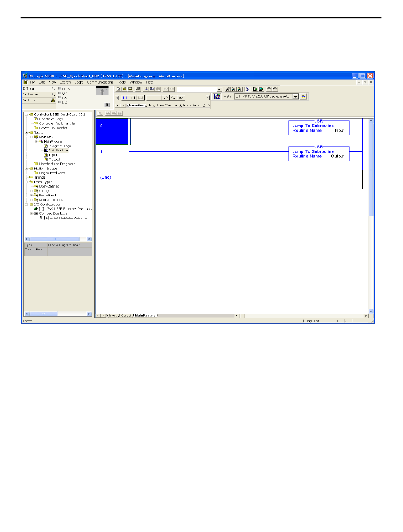Expand the Module-Defined data types node
This screenshot has height=532, width=403.
click(x=31, y=200)
